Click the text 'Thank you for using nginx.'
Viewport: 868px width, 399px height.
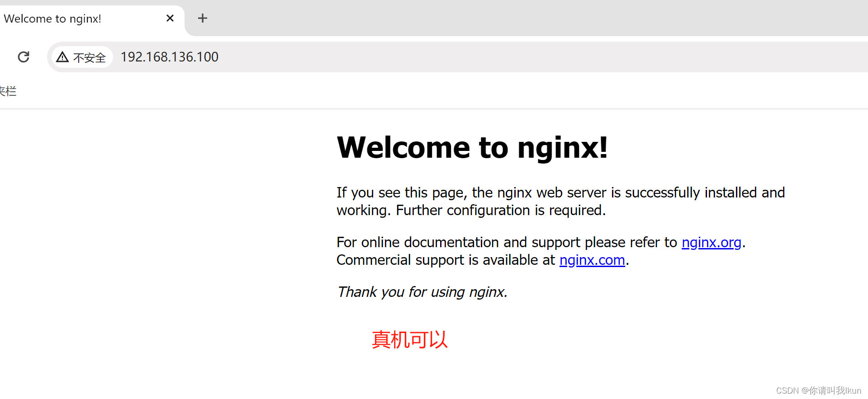coord(422,292)
